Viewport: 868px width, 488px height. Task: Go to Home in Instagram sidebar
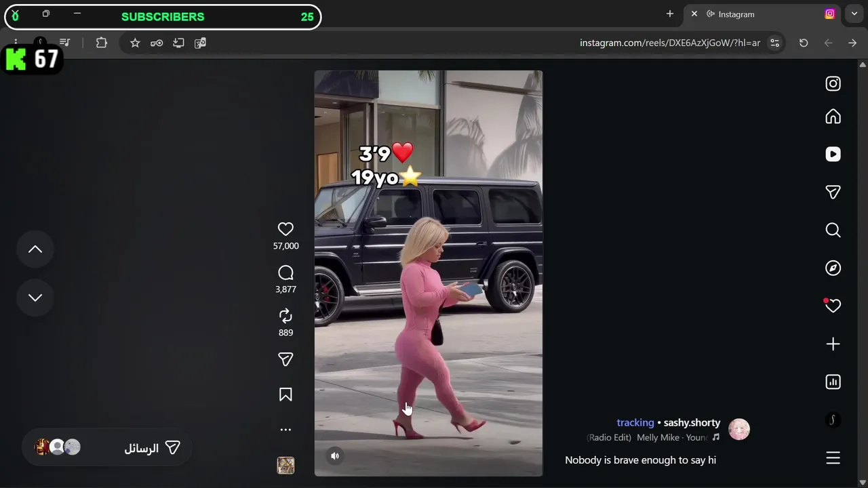pyautogui.click(x=833, y=117)
